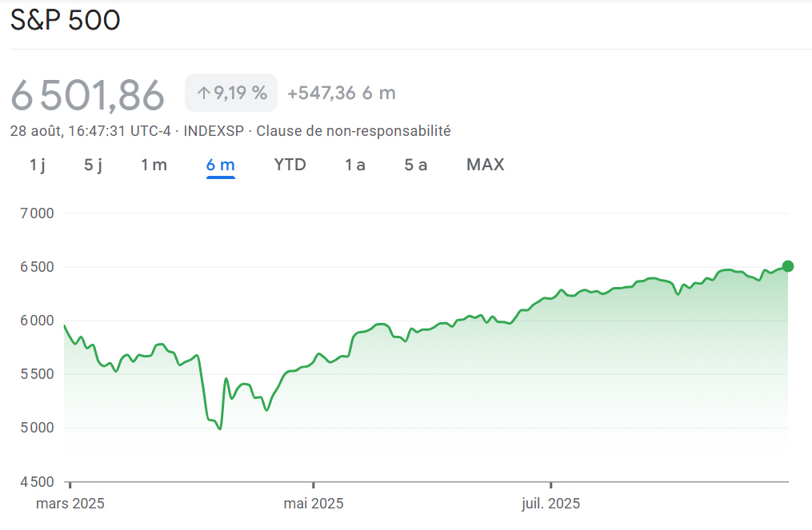Image resolution: width=812 pixels, height=530 pixels.
Task: Select the S&P 500 title
Action: click(65, 20)
